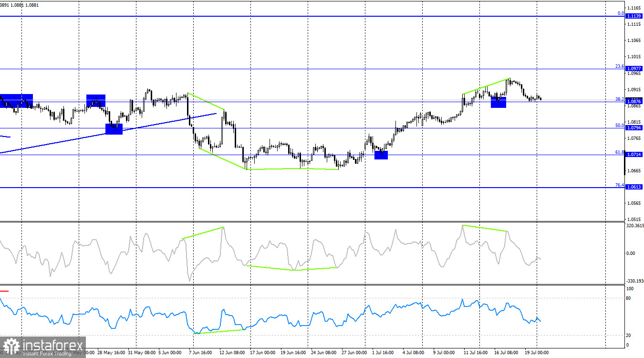
Task: Click the 0.00 oscillator midline value
Action: click(631, 253)
